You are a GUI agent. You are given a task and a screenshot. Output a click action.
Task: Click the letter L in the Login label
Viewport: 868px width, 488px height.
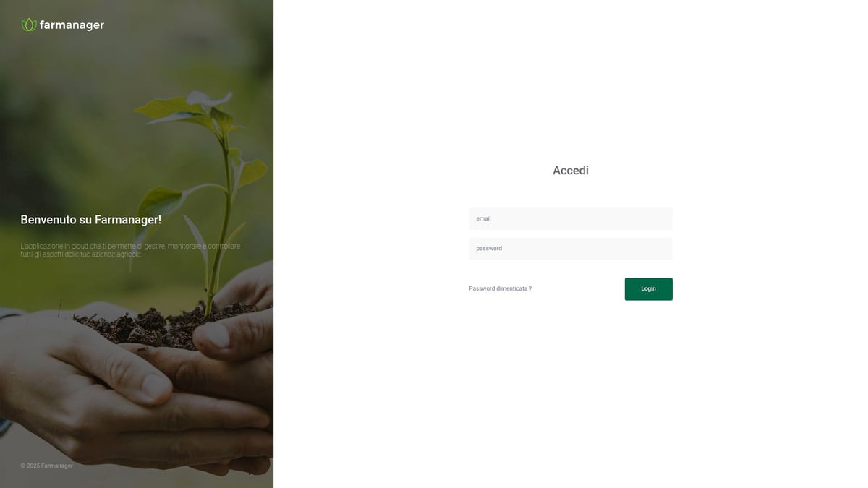coord(643,289)
